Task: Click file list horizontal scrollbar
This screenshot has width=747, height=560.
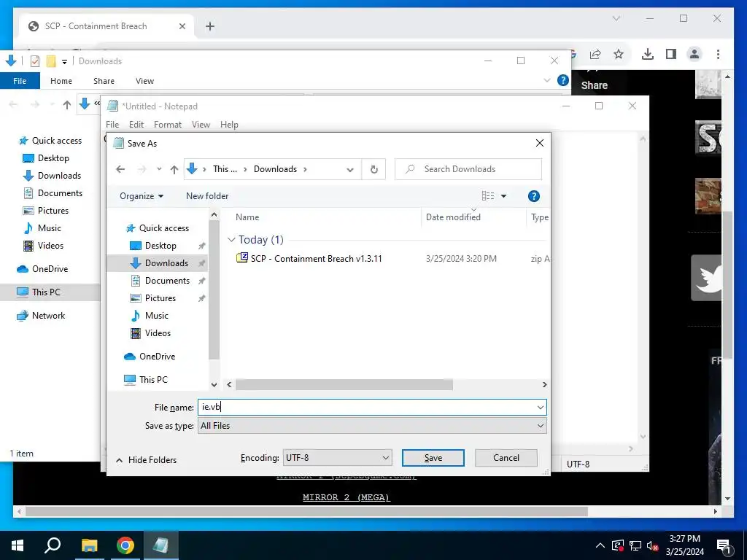Action: [x=344, y=384]
